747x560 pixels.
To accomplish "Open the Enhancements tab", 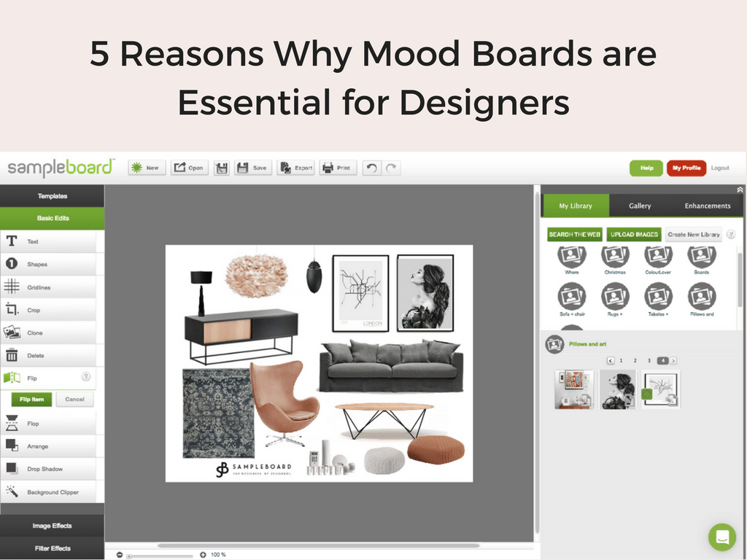I will (706, 206).
